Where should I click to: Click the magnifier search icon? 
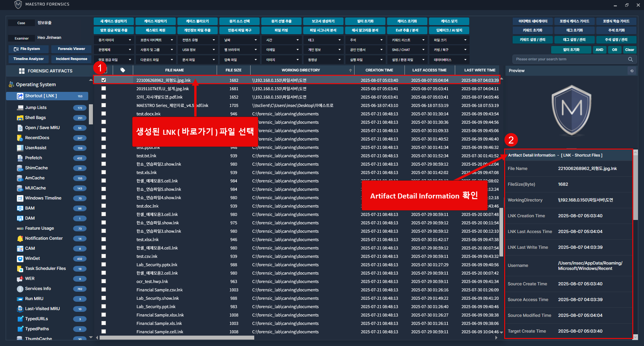coord(630,59)
